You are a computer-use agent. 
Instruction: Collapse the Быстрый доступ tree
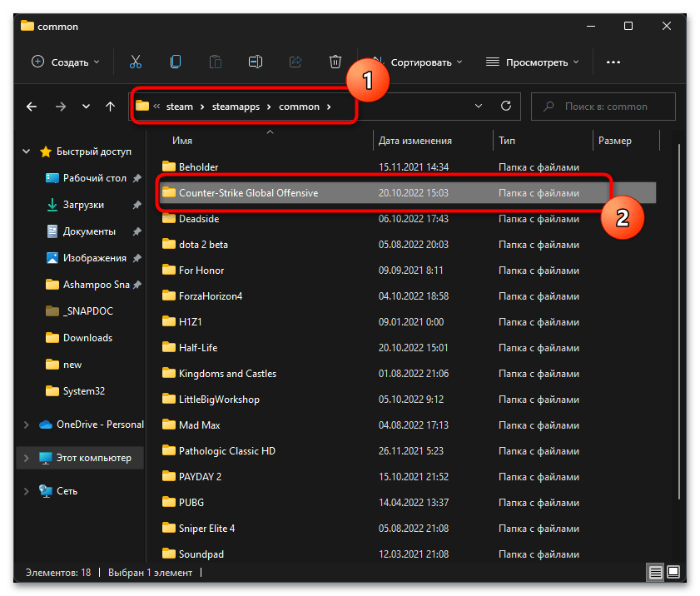(x=27, y=151)
